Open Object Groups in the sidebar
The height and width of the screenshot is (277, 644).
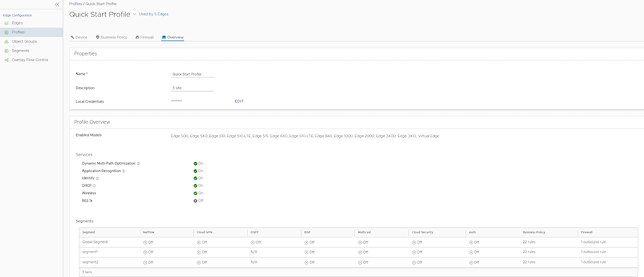[x=24, y=41]
